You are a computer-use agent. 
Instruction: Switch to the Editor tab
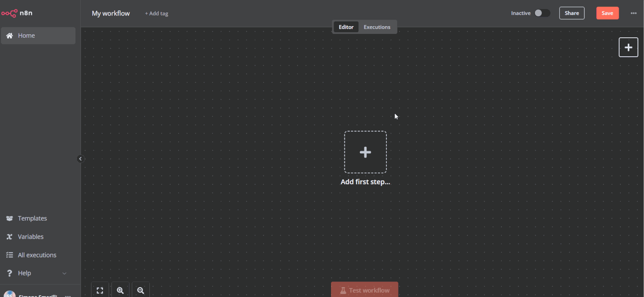(x=346, y=27)
